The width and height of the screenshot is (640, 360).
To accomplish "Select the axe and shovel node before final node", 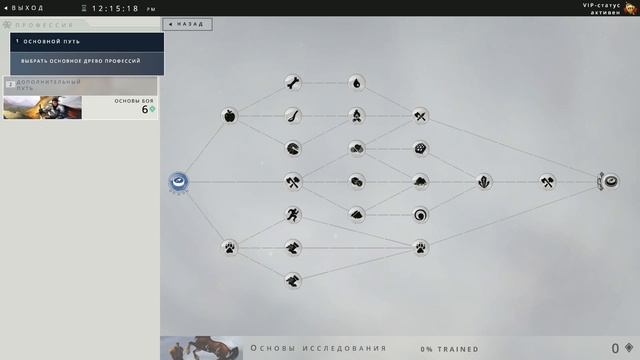I will (x=548, y=182).
